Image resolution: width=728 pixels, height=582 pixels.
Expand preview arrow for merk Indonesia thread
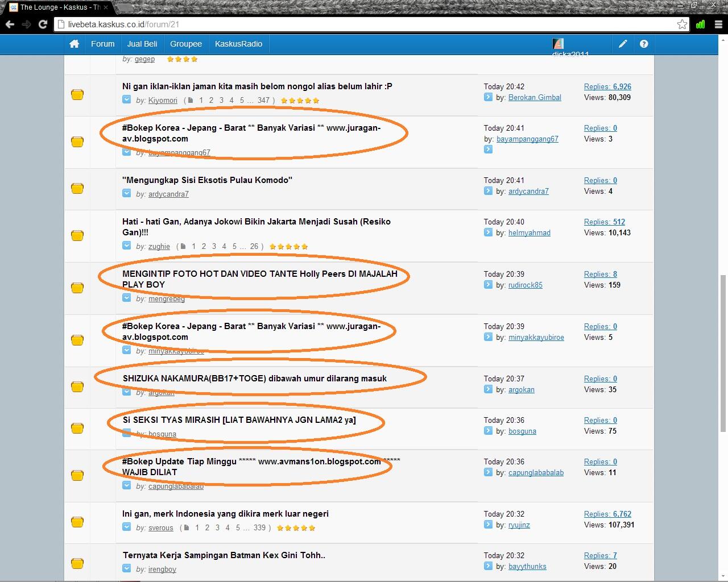point(127,527)
